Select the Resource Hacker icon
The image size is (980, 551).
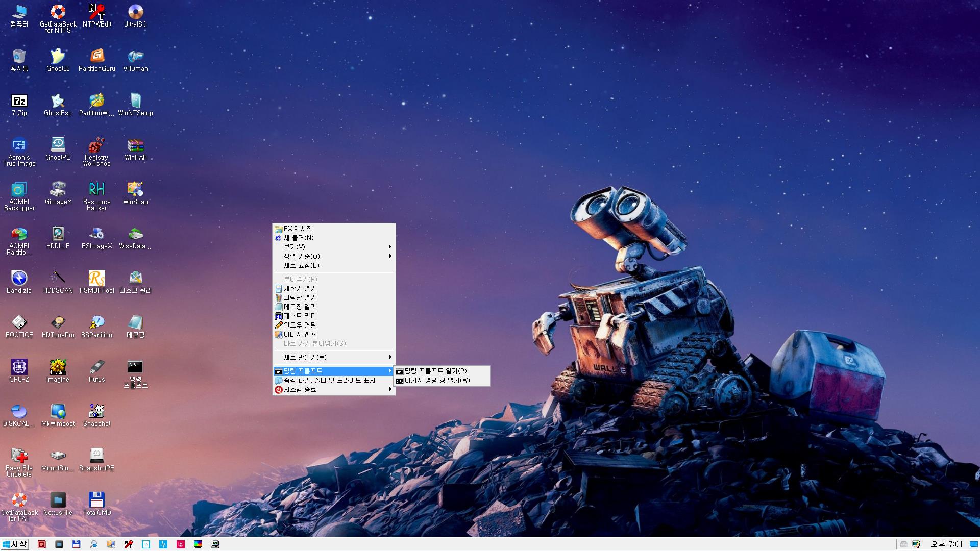(x=97, y=196)
